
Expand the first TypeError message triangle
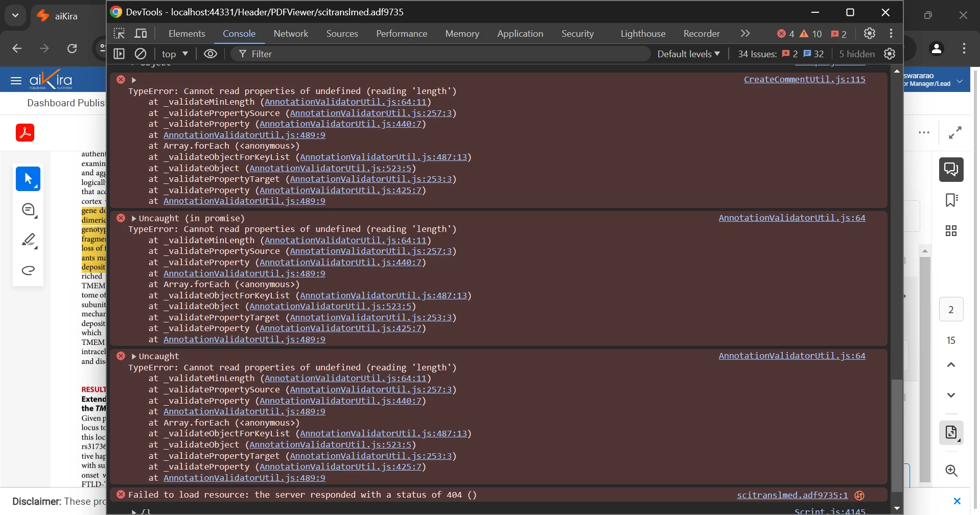(x=134, y=80)
